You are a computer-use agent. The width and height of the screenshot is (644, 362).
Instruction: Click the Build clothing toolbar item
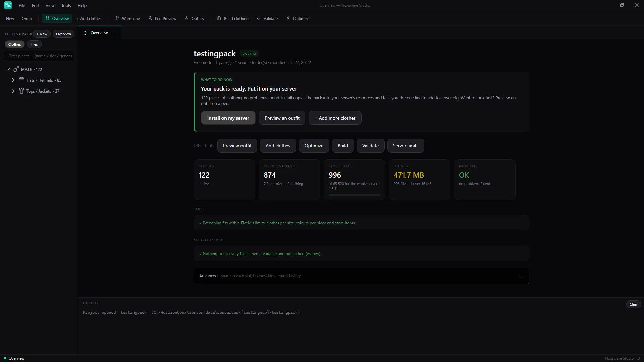(x=233, y=19)
